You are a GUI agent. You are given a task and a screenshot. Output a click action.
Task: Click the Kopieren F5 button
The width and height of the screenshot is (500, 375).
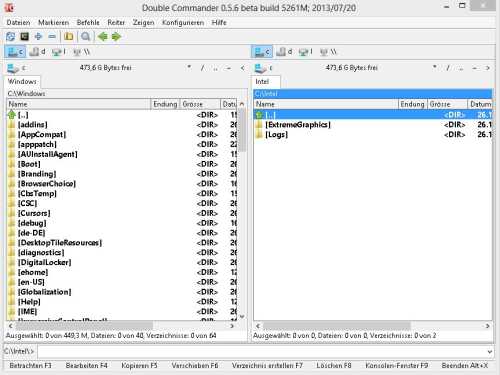tap(139, 365)
